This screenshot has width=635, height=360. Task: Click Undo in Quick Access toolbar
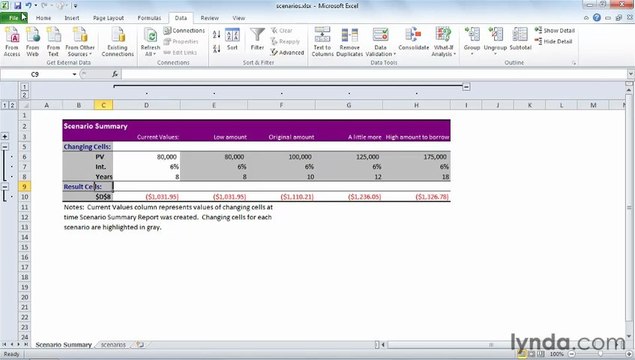click(29, 6)
